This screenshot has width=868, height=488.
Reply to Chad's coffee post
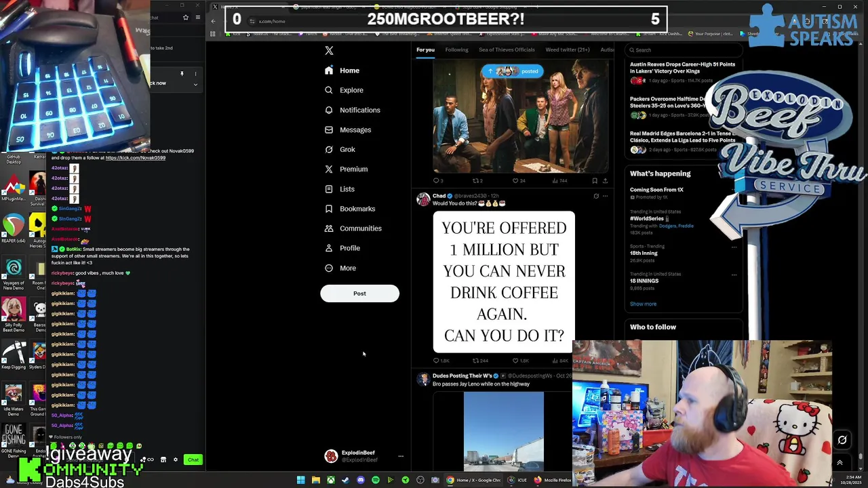click(441, 361)
